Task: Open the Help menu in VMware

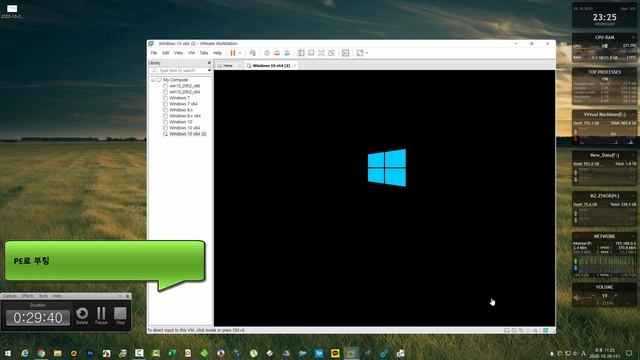Action: 217,53
